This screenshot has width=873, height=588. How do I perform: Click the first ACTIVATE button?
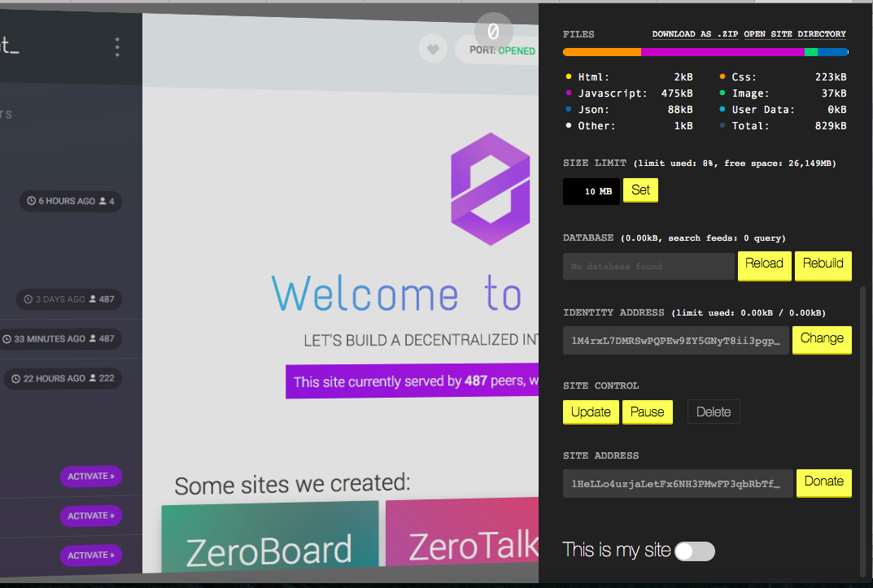pyautogui.click(x=91, y=477)
